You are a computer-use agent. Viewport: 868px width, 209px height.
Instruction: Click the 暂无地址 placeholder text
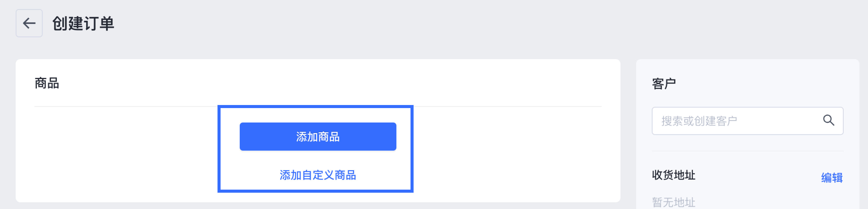pyautogui.click(x=673, y=202)
